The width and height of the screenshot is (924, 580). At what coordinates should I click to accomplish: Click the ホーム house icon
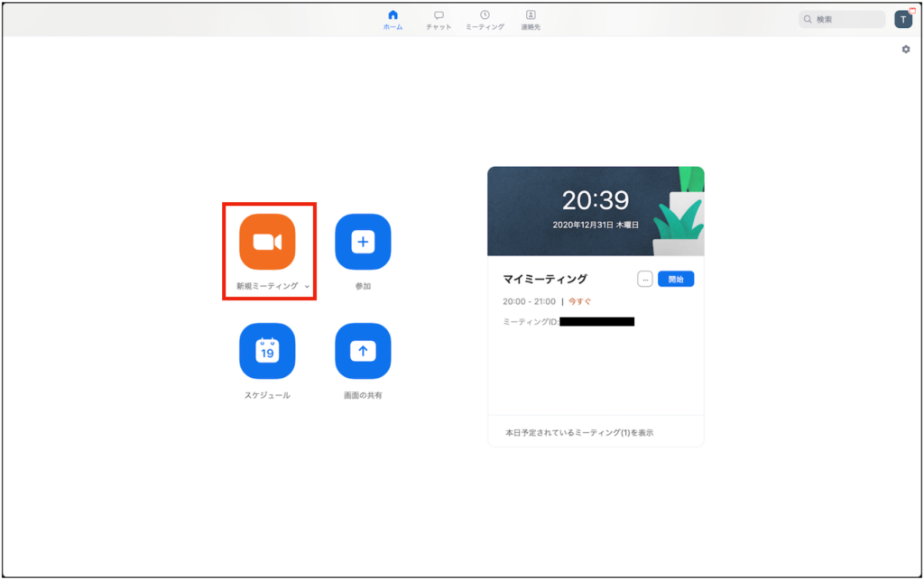393,15
